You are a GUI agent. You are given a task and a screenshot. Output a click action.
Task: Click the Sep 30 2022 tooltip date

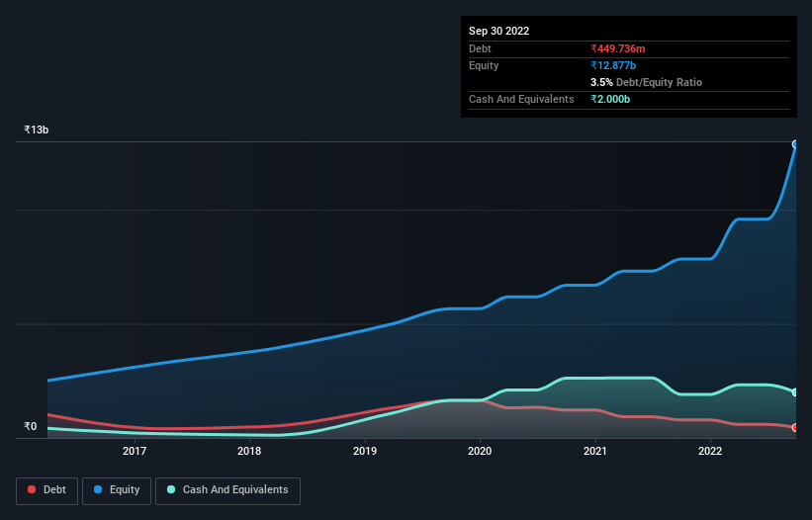[498, 31]
